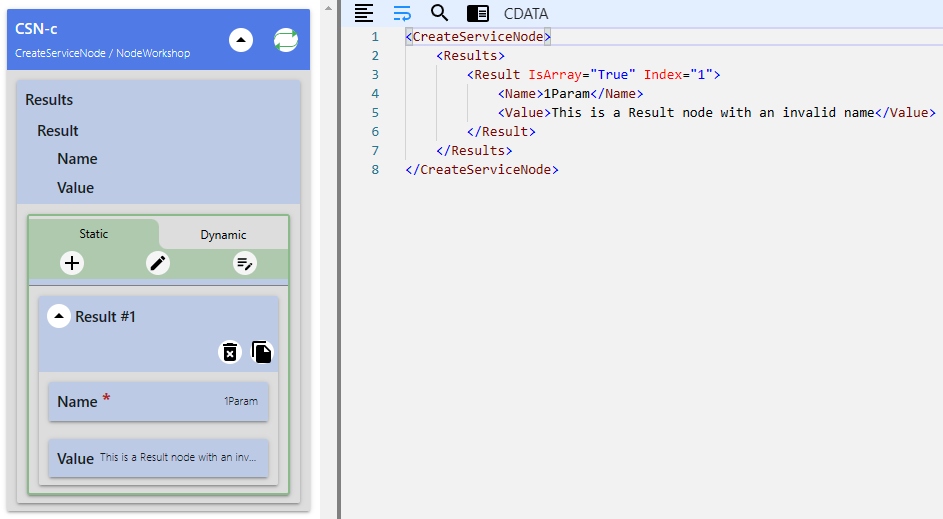Collapse the Result #1 section

pos(59,316)
